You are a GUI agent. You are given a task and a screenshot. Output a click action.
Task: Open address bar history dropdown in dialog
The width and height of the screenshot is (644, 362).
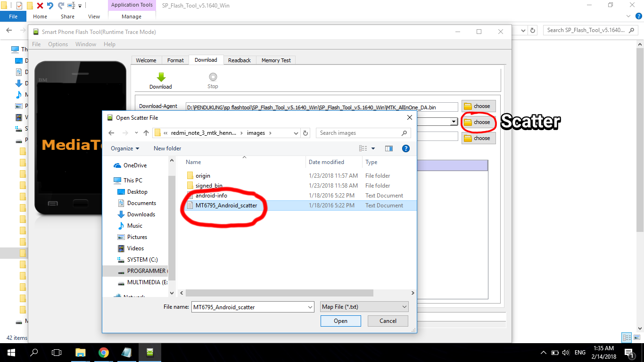pyautogui.click(x=296, y=133)
